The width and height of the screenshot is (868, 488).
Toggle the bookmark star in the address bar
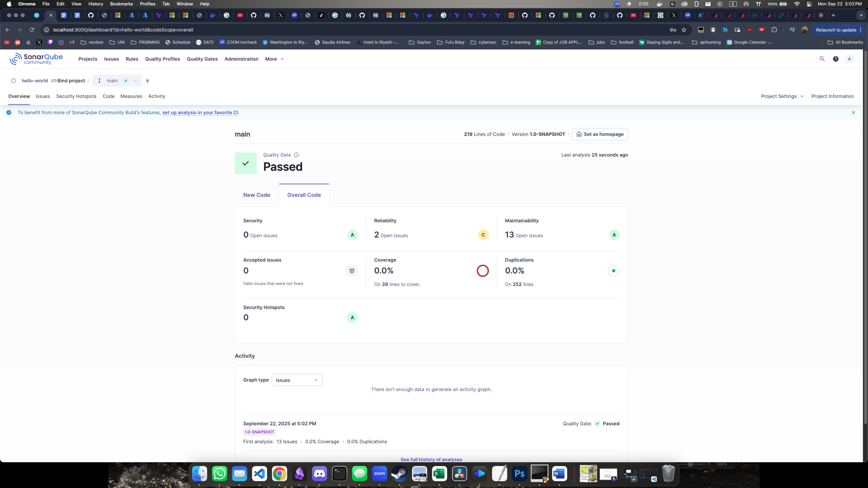[x=684, y=30]
